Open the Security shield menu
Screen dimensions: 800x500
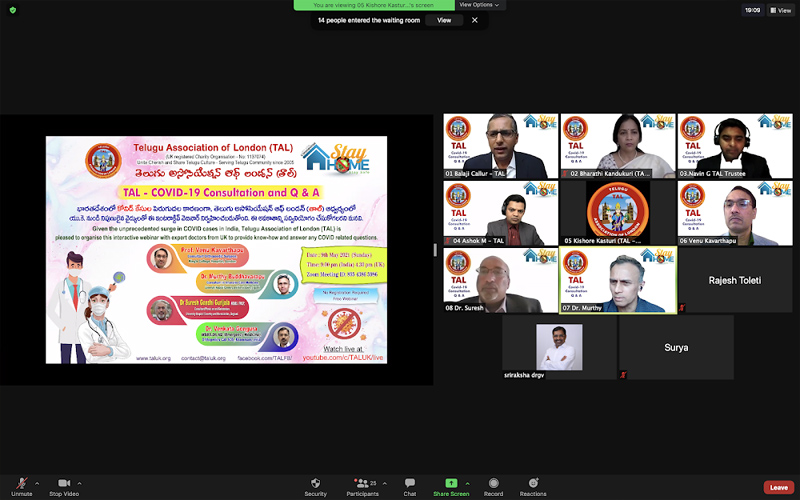tap(315, 487)
